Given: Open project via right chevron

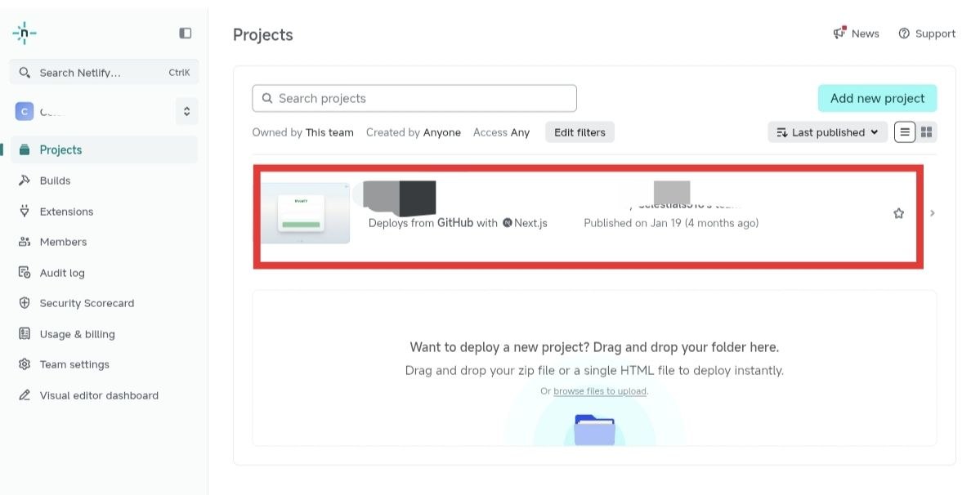Looking at the screenshot, I should point(933,213).
